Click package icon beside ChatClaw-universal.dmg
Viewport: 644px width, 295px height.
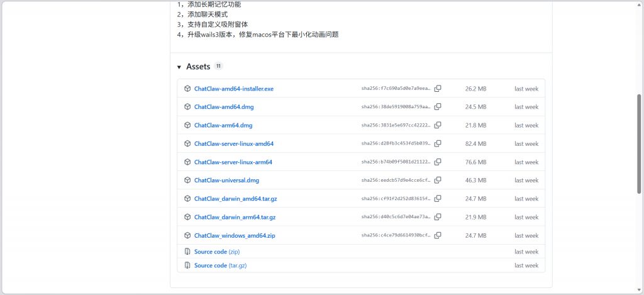click(x=187, y=180)
